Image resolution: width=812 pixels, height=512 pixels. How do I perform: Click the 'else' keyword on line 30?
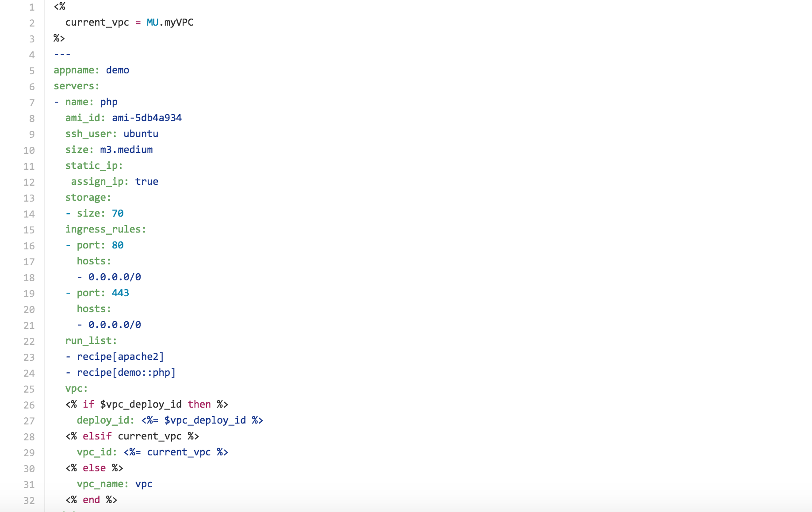(94, 468)
